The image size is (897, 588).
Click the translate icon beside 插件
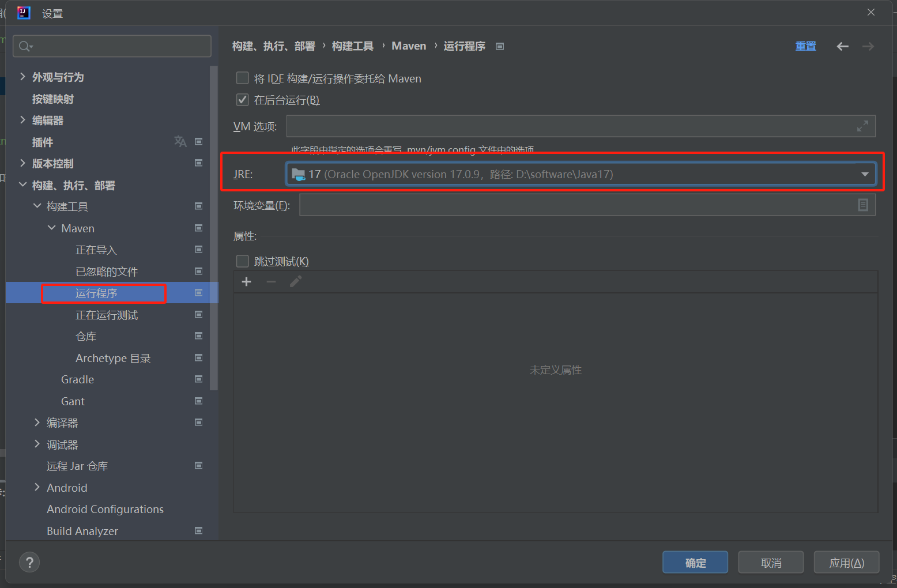click(180, 142)
